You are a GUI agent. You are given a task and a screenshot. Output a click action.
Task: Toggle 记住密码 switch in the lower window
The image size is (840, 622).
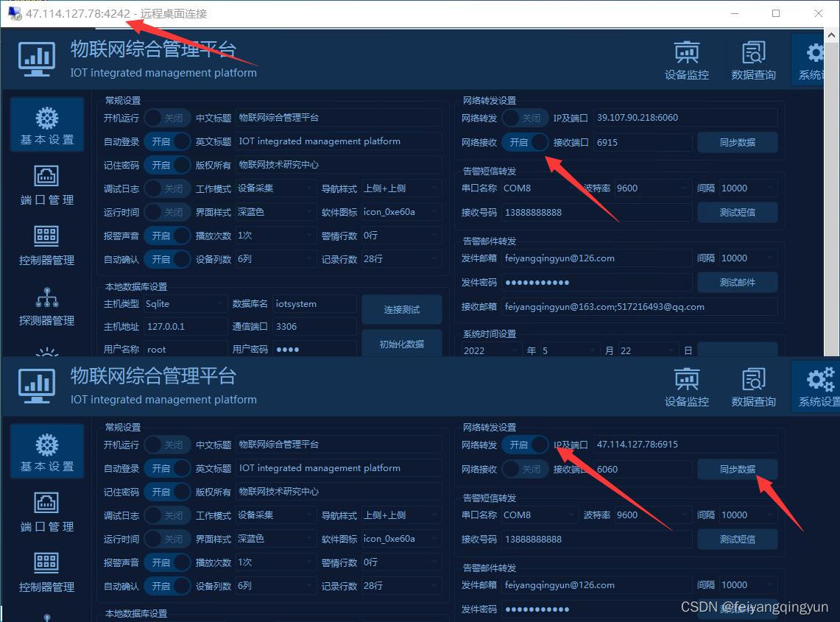[167, 492]
